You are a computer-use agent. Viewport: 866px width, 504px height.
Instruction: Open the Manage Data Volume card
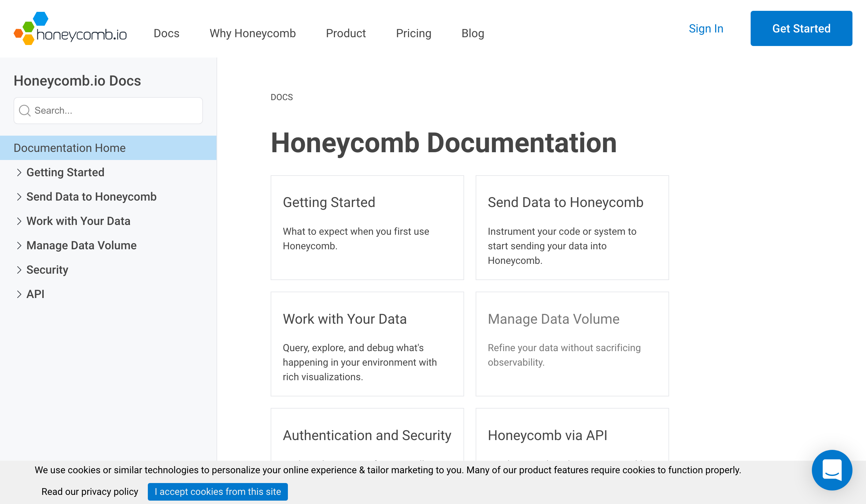572,344
